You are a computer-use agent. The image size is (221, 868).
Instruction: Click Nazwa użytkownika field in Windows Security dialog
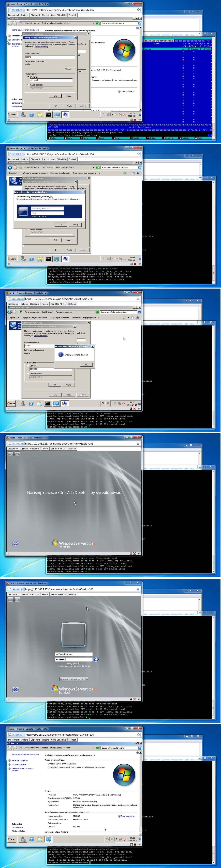point(47,208)
